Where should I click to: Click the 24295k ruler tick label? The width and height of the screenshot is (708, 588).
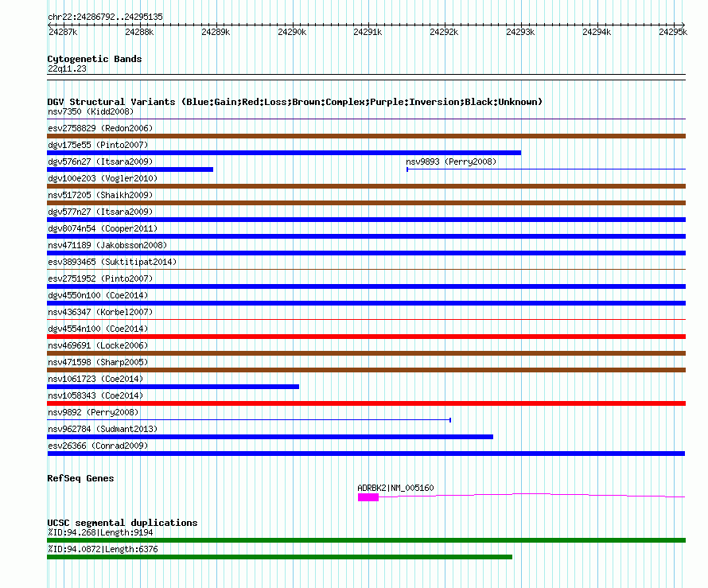pyautogui.click(x=673, y=32)
